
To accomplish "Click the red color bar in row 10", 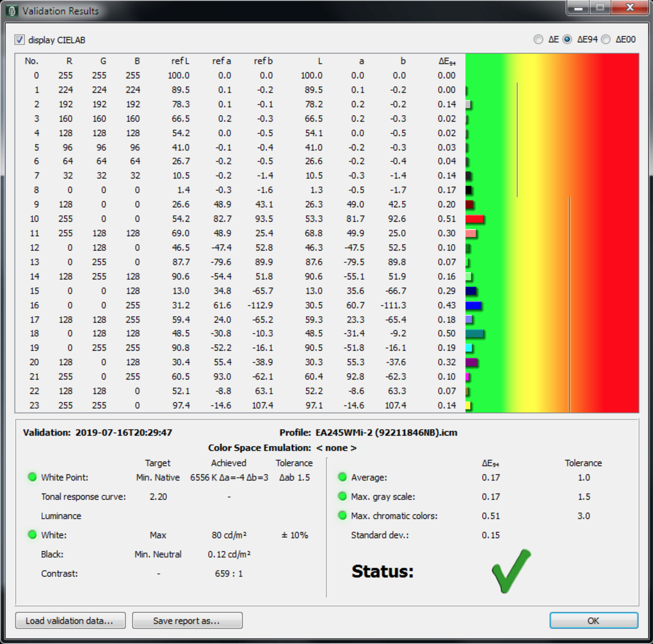I will click(x=474, y=219).
